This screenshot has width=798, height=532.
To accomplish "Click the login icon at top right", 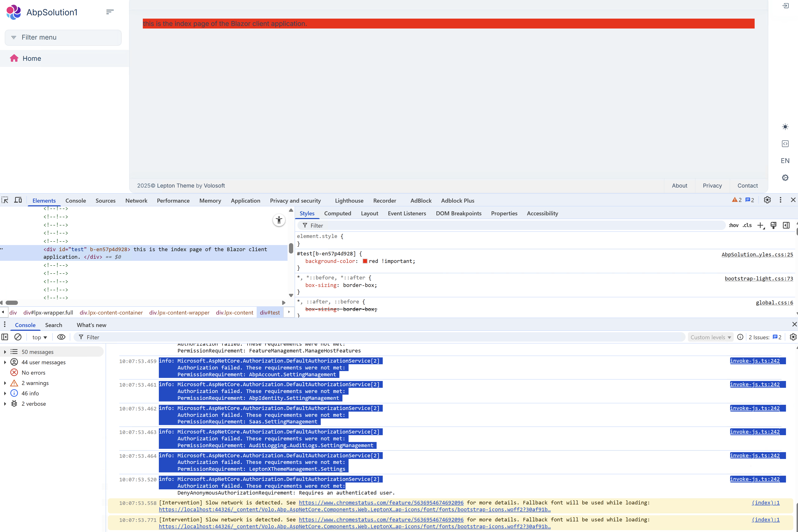I will pyautogui.click(x=786, y=6).
